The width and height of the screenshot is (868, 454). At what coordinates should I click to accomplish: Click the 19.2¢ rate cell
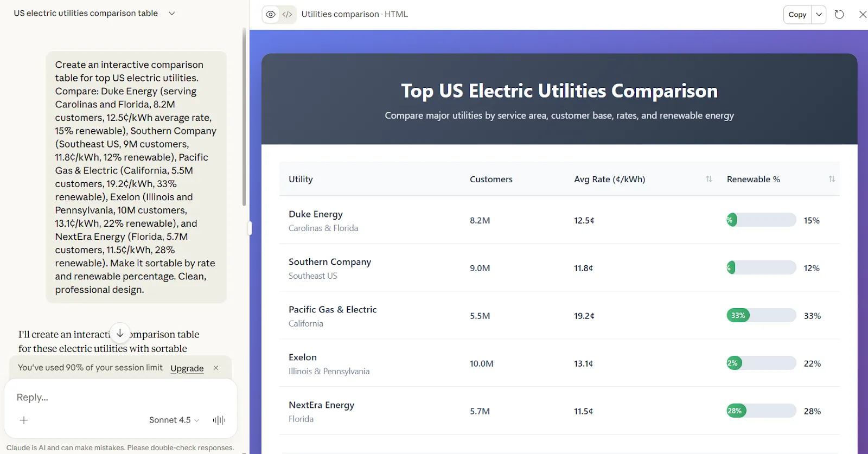click(584, 316)
